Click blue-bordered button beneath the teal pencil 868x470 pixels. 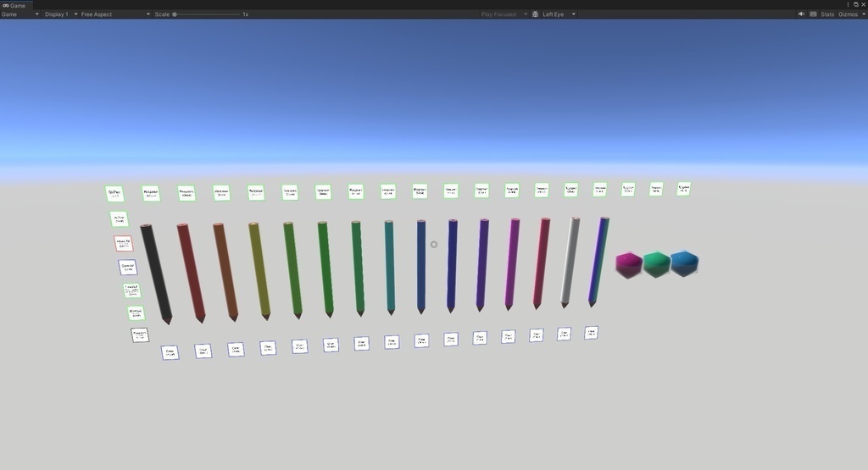coord(392,342)
